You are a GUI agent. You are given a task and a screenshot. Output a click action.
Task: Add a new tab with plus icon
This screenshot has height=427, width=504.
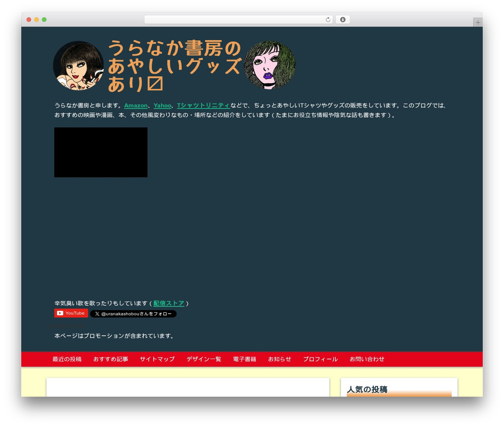pyautogui.click(x=478, y=22)
